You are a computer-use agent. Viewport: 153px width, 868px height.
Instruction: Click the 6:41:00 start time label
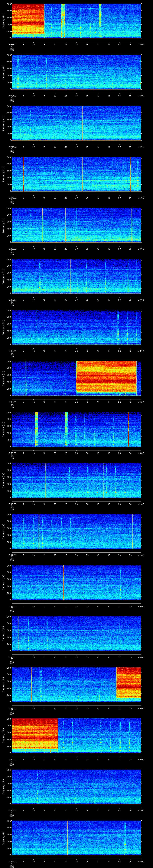coord(12,555)
